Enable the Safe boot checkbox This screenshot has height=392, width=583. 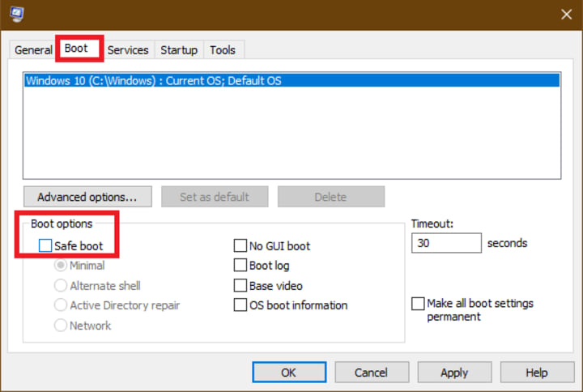45,246
